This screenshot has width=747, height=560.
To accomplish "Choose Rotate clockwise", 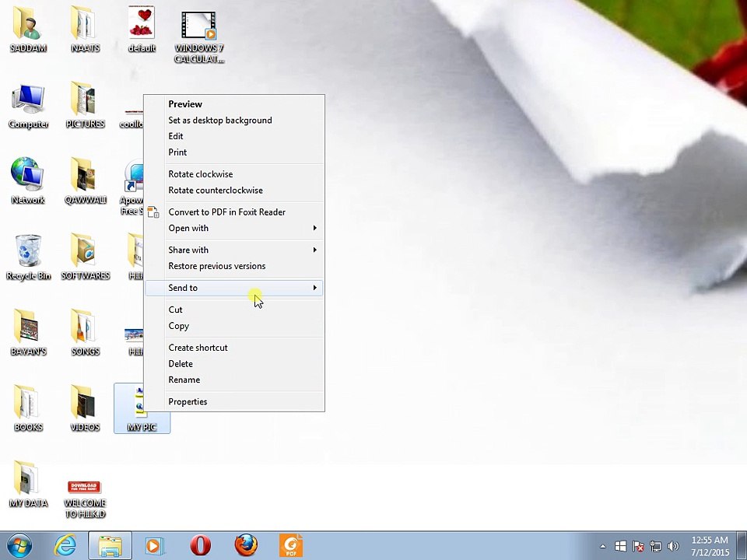I will tap(234, 174).
